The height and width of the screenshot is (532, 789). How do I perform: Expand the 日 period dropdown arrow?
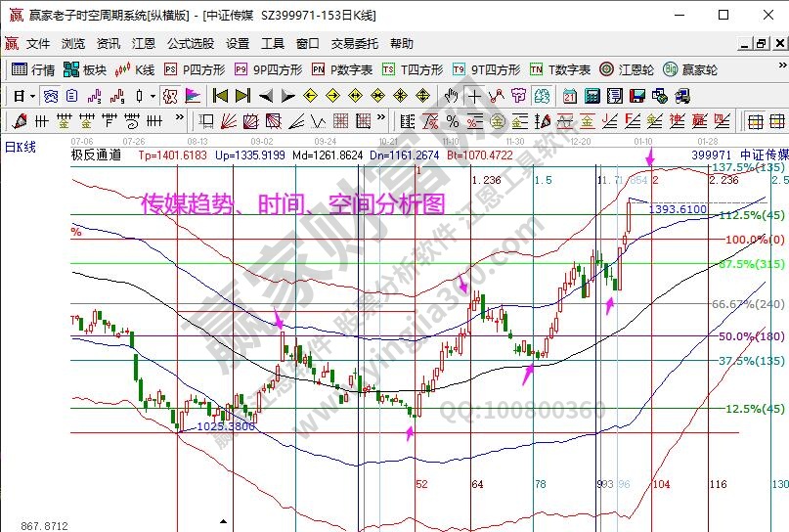tap(32, 96)
